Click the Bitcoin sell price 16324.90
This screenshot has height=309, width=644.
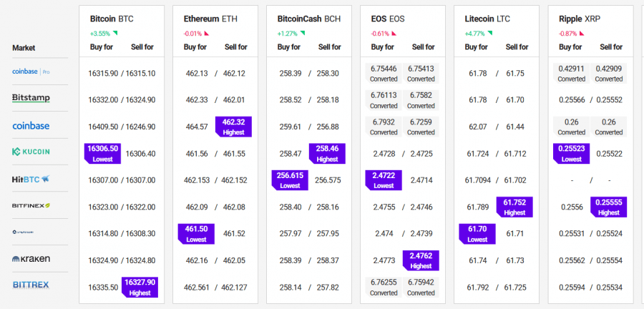click(140, 100)
